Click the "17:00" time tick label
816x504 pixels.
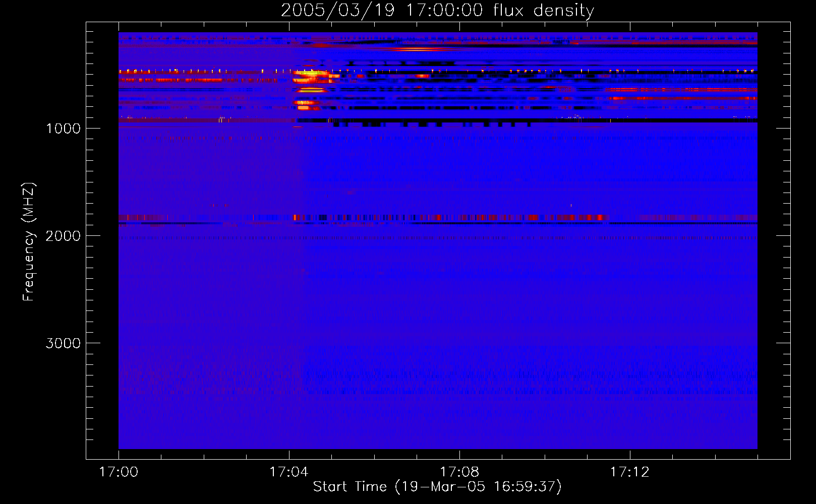click(x=119, y=472)
